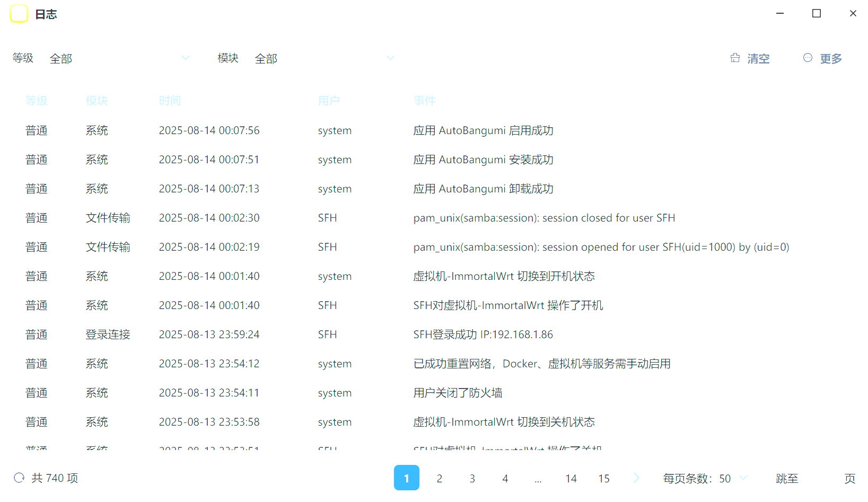Select the AutoBangumi 启用成功 log row
Image resolution: width=868 pixels, height=502 pixels.
(x=483, y=130)
